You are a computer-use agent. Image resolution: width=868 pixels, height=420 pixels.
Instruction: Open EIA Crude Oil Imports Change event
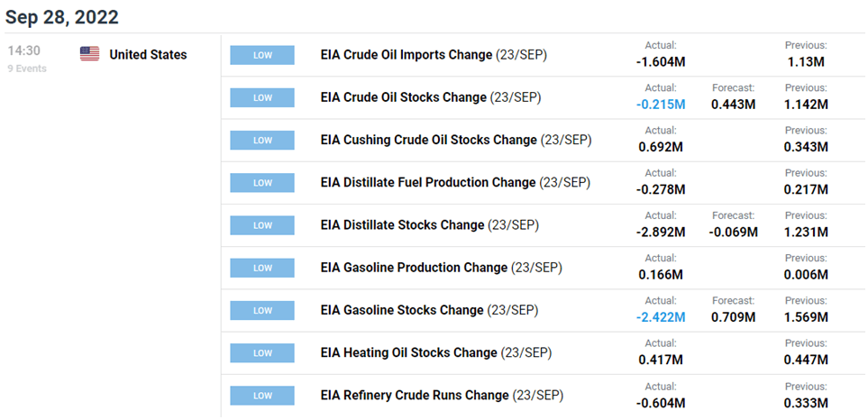pos(434,55)
